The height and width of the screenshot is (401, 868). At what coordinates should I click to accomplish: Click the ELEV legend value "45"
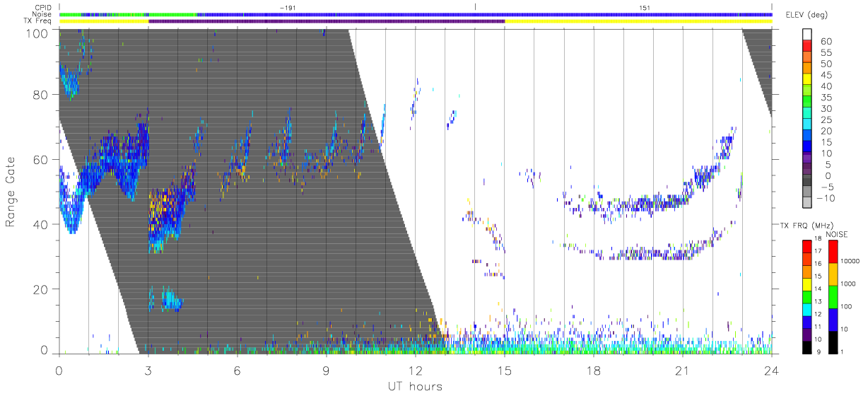coord(826,75)
